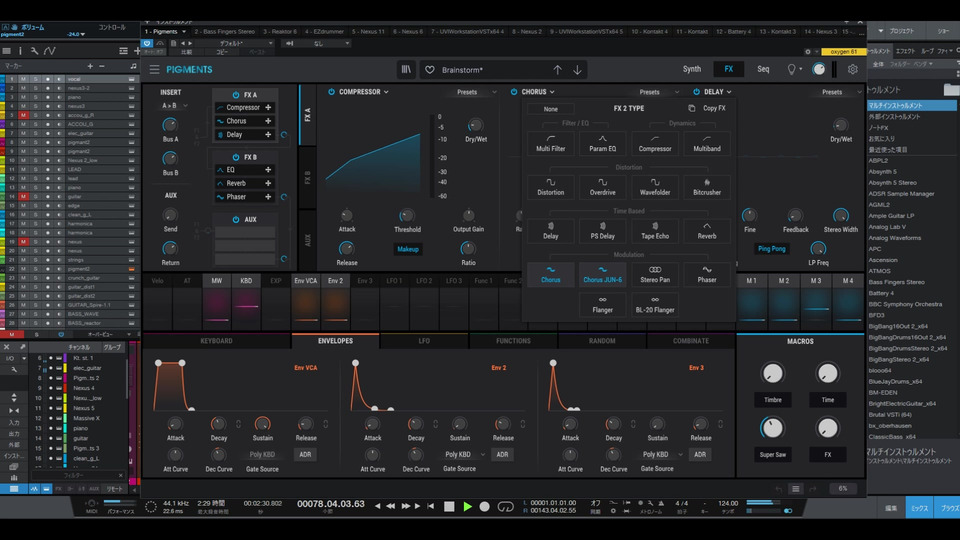Click Env VCA ADR button

(305, 454)
